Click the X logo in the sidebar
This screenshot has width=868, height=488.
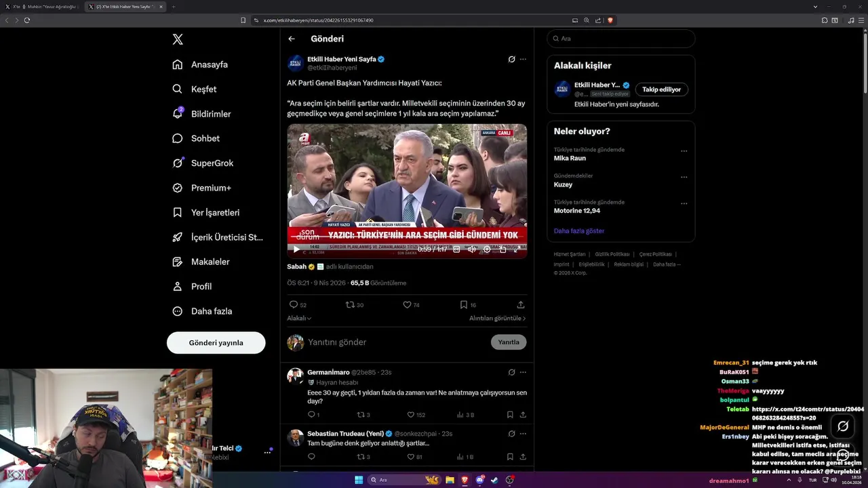pyautogui.click(x=178, y=39)
